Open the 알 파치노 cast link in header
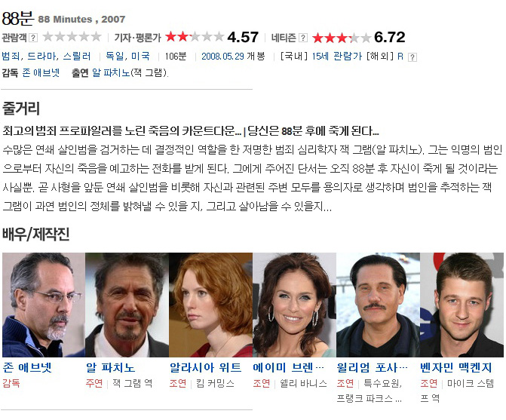This screenshot has width=506, height=420. 111,73
